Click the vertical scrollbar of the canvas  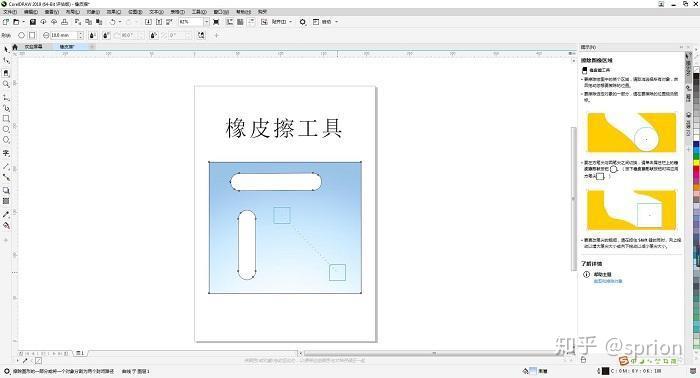574,199
